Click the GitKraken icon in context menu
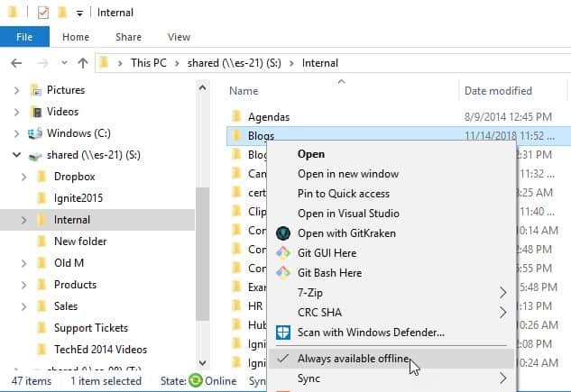 (282, 233)
